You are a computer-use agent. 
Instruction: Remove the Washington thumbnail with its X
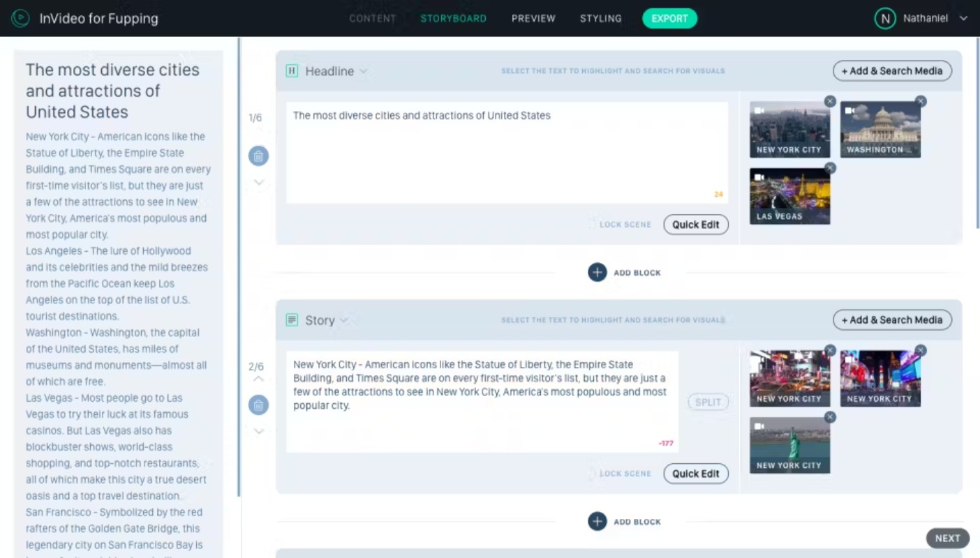(x=921, y=101)
